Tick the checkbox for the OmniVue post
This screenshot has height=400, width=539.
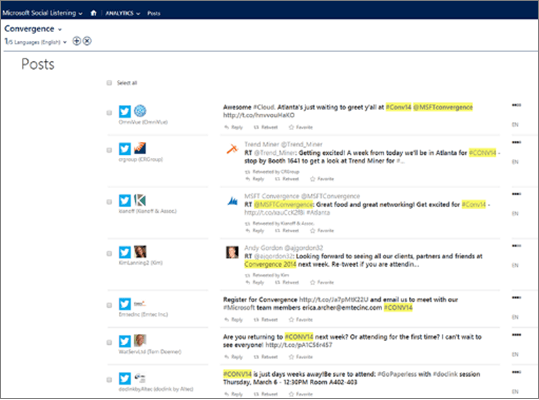click(109, 113)
